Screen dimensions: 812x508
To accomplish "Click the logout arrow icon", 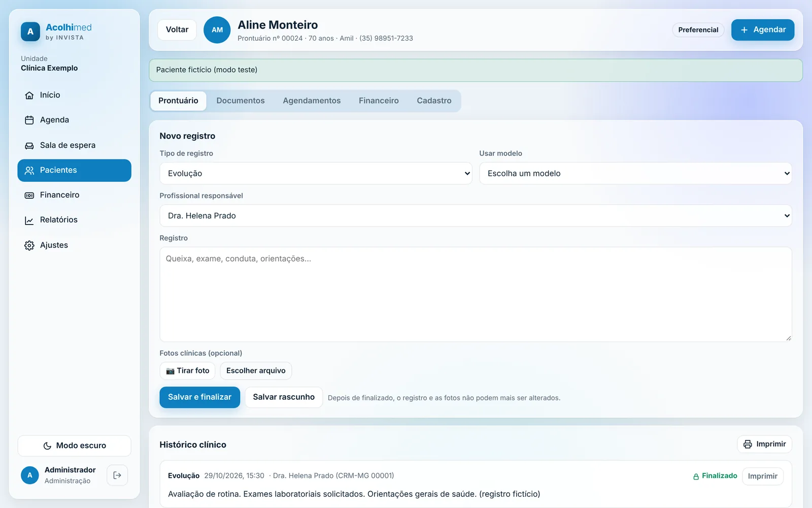I will coord(117,475).
